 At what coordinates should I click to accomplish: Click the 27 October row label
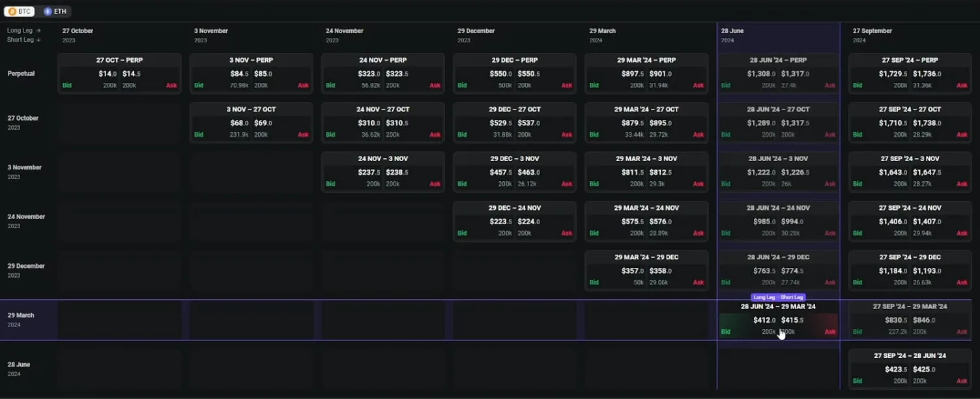coord(23,123)
